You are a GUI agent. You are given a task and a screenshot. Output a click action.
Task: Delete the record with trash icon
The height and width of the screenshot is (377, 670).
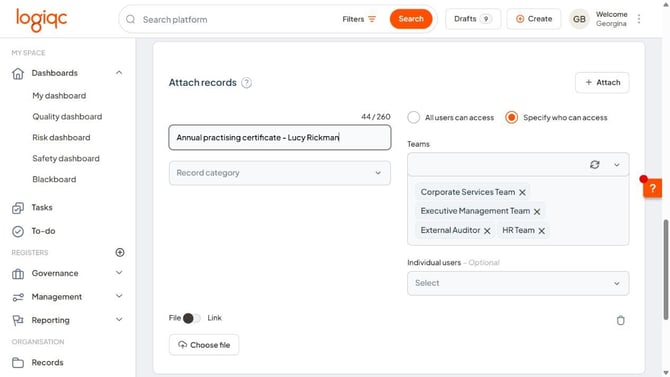620,320
